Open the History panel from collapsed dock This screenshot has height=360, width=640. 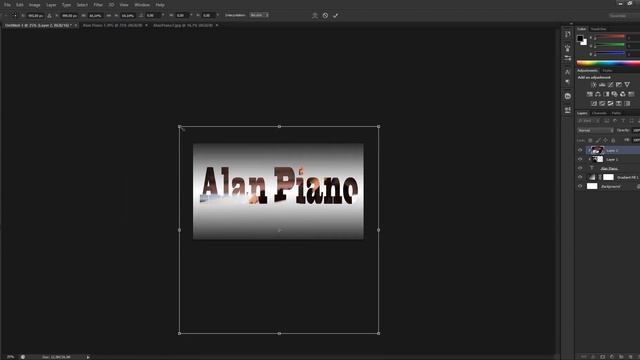point(568,34)
